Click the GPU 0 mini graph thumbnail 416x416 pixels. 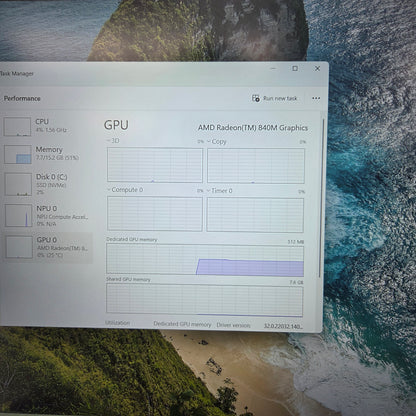pyautogui.click(x=19, y=247)
